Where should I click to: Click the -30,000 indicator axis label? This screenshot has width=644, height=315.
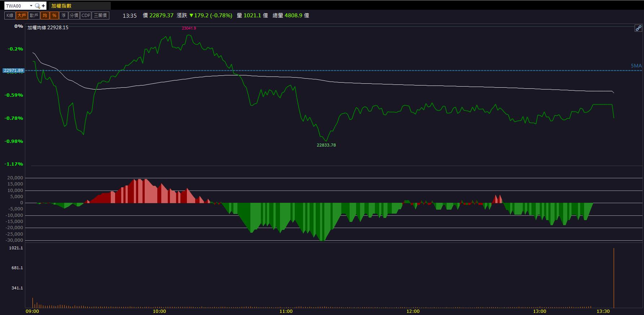click(14, 240)
